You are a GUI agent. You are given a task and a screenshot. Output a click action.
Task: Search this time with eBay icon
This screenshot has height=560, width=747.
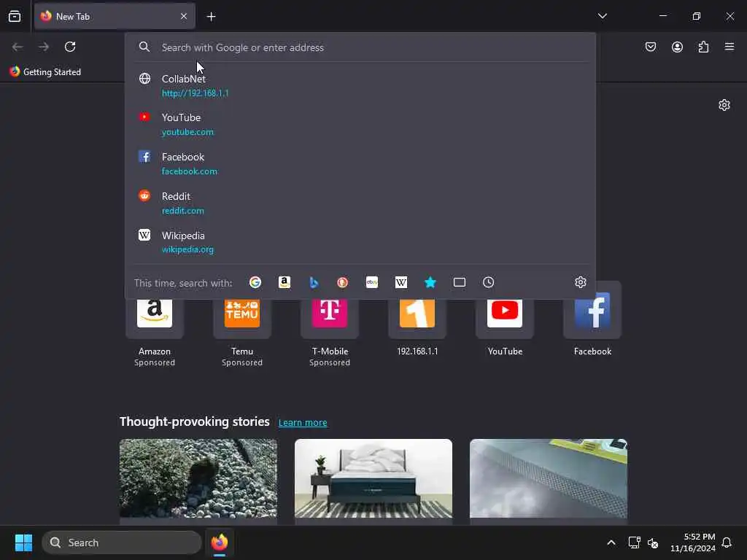[372, 282]
